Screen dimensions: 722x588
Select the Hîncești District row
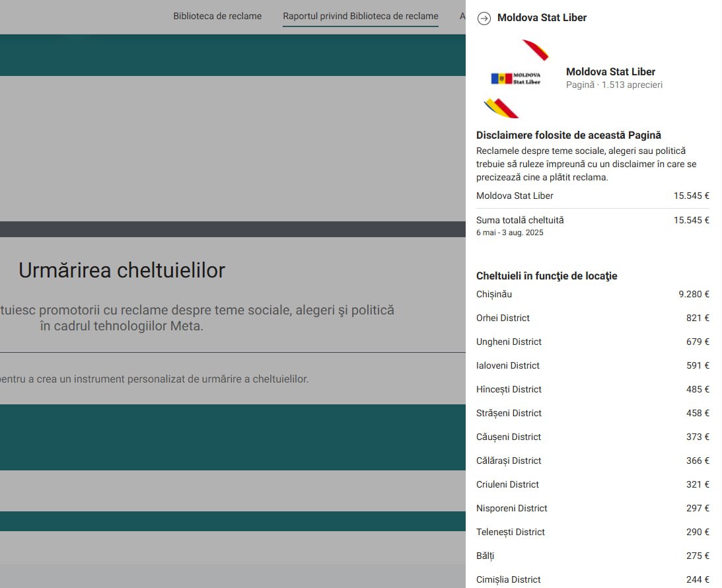click(x=593, y=390)
